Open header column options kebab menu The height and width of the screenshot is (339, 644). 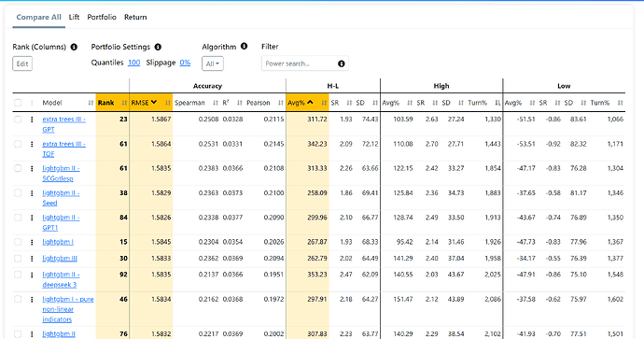(32, 103)
